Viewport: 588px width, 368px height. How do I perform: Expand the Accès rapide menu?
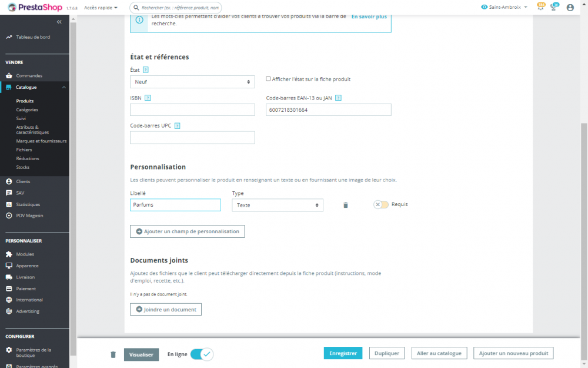click(x=101, y=8)
